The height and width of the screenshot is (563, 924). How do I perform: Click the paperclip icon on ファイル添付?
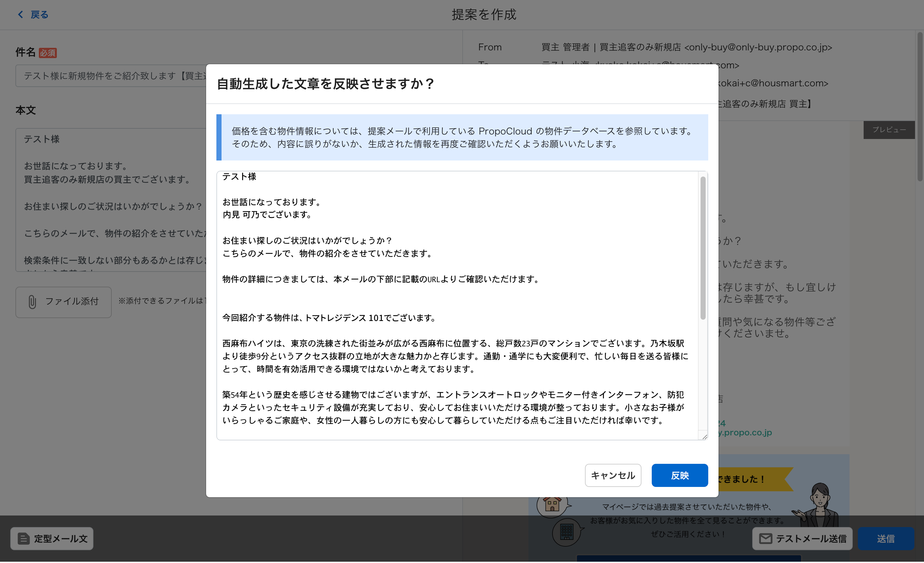pyautogui.click(x=32, y=302)
